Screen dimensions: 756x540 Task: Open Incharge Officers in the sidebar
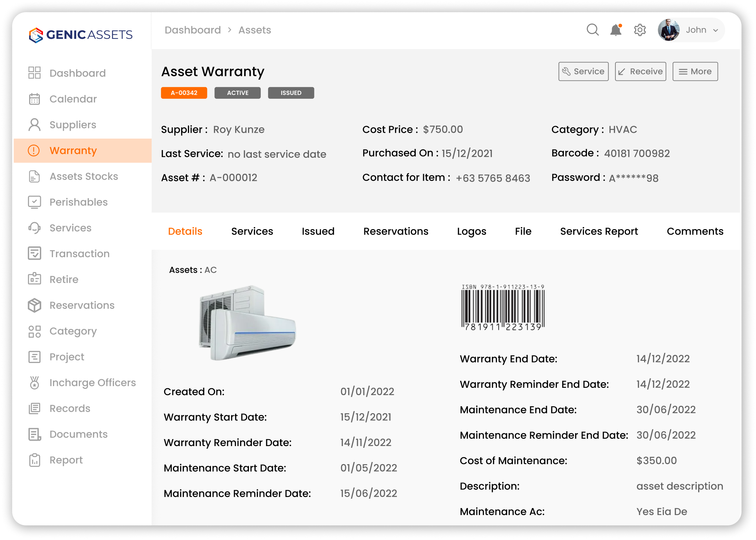(x=93, y=383)
